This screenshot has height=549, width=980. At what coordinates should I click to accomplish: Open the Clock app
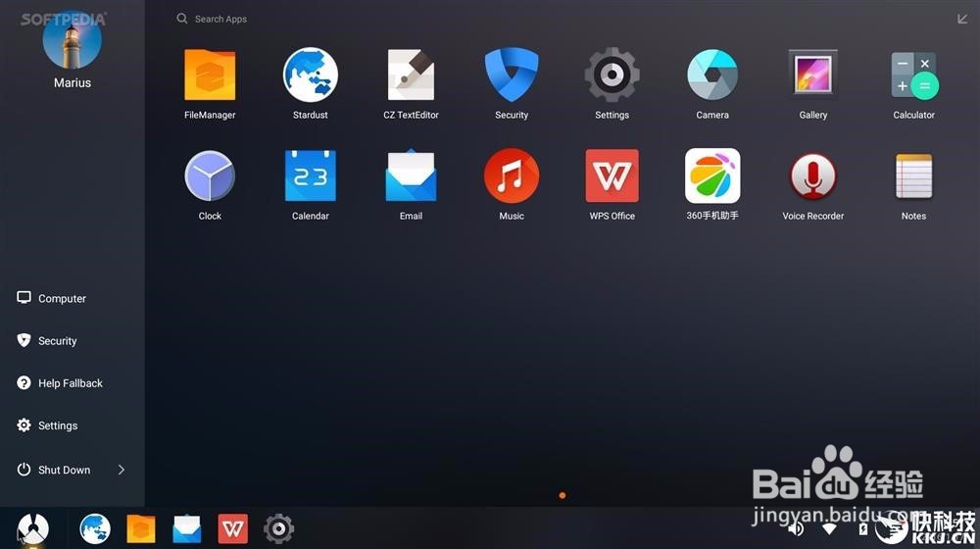tap(210, 175)
